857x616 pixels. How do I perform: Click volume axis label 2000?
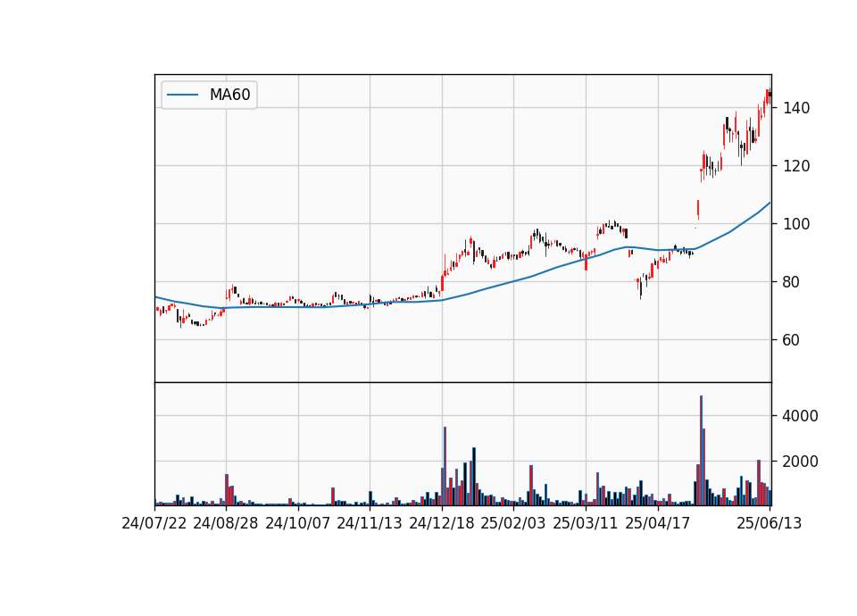pyautogui.click(x=800, y=462)
